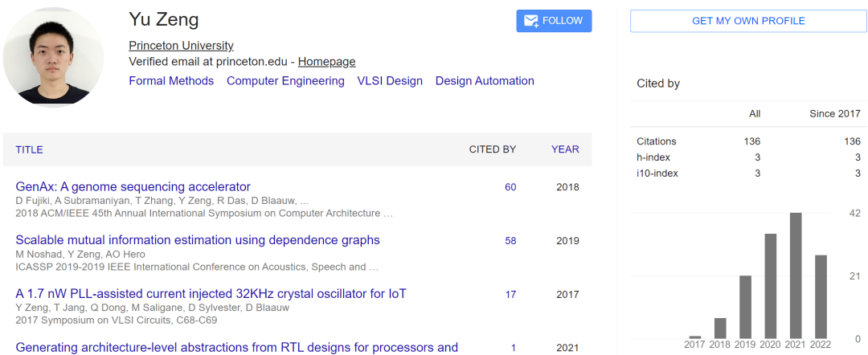Open the GenAx genome sequencing accelerator paper
868x355 pixels.
(x=133, y=187)
